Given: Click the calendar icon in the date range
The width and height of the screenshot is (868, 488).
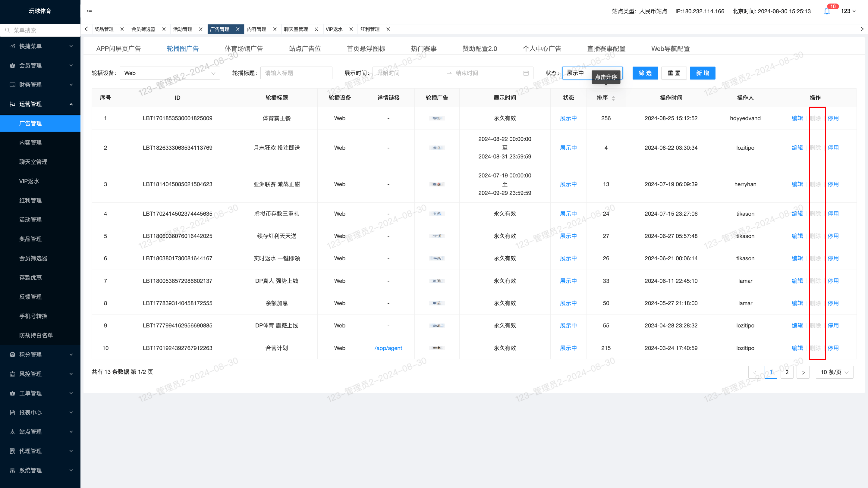Looking at the screenshot, I should [x=526, y=73].
